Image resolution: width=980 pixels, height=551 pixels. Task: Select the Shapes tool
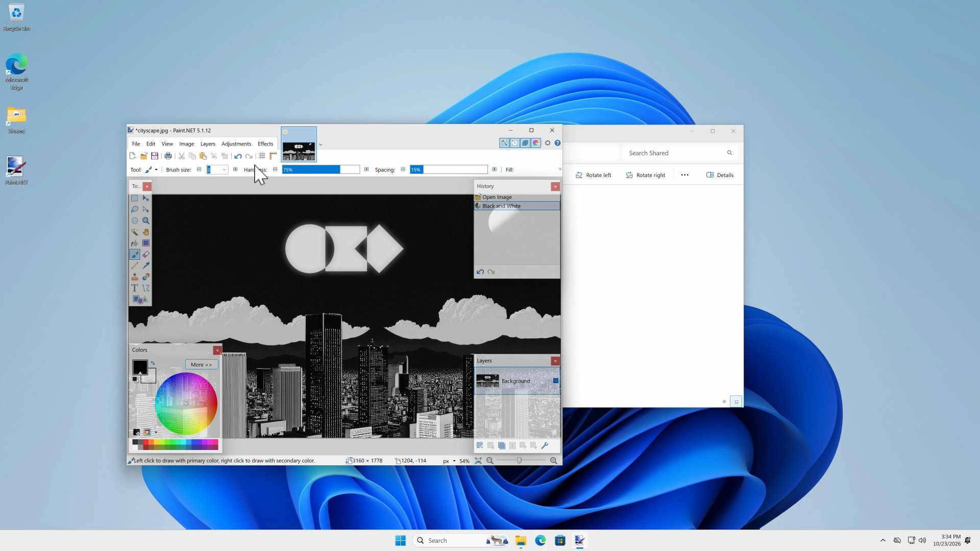(x=140, y=299)
